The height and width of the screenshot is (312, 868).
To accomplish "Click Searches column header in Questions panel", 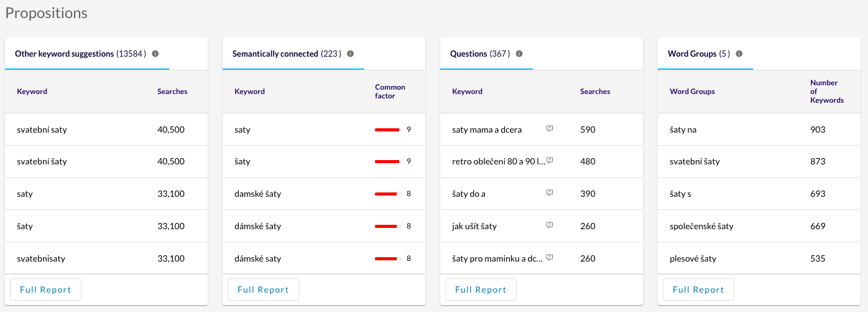I will (x=595, y=92).
